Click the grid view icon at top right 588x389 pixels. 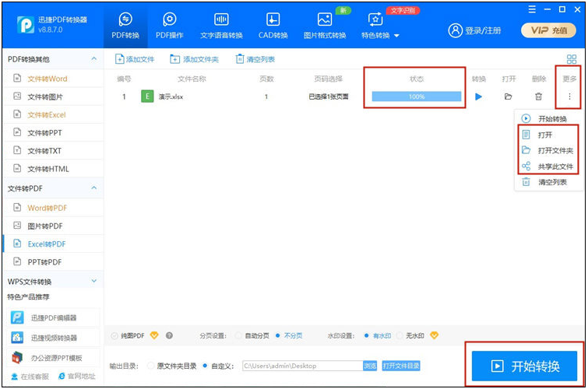[x=572, y=59]
